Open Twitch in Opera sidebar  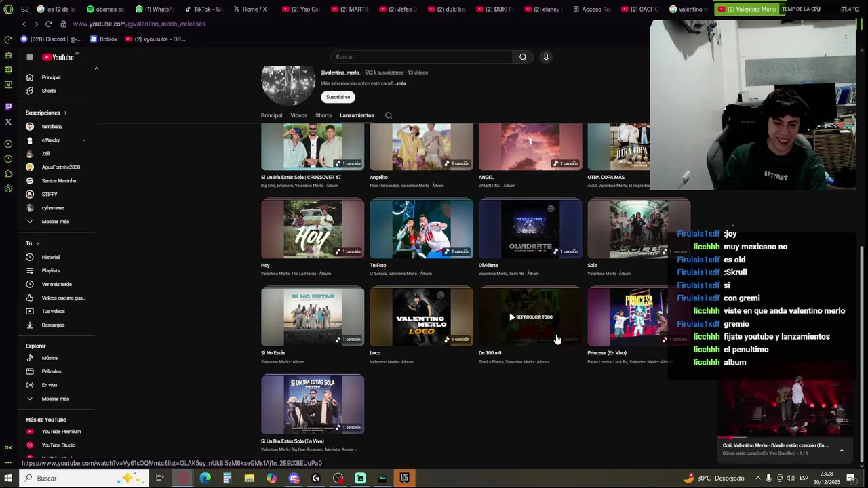click(8, 106)
